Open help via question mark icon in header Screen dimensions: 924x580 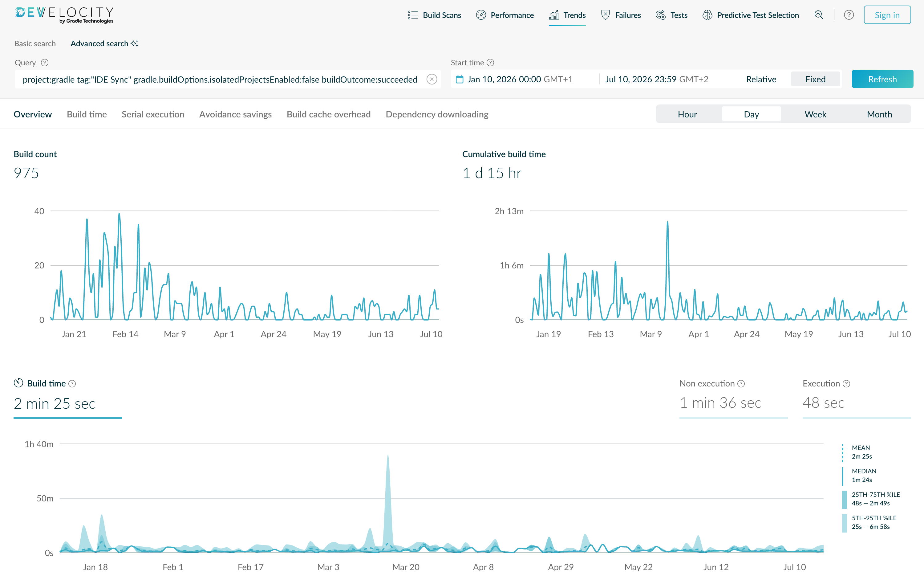(849, 15)
